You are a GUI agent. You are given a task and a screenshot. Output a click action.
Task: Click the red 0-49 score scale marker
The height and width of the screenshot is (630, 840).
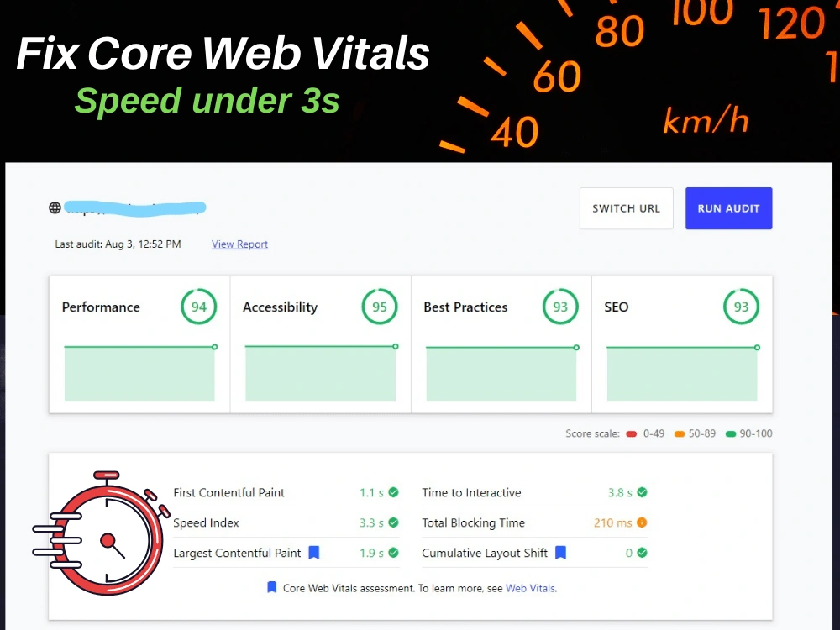pos(631,434)
